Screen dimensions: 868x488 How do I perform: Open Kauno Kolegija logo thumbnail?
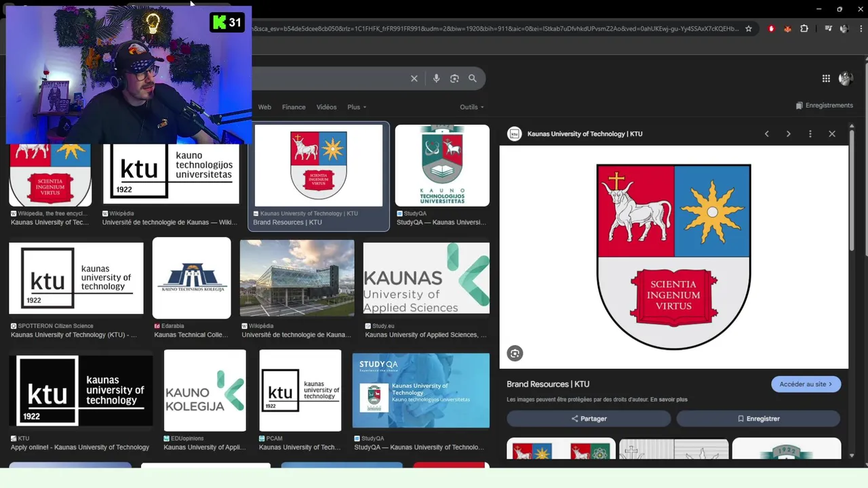pos(205,390)
